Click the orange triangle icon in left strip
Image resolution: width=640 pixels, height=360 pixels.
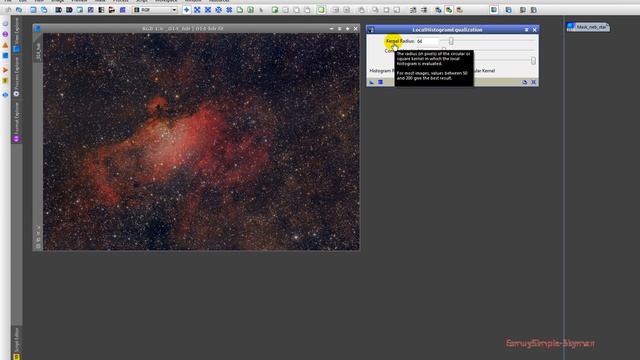(x=5, y=45)
